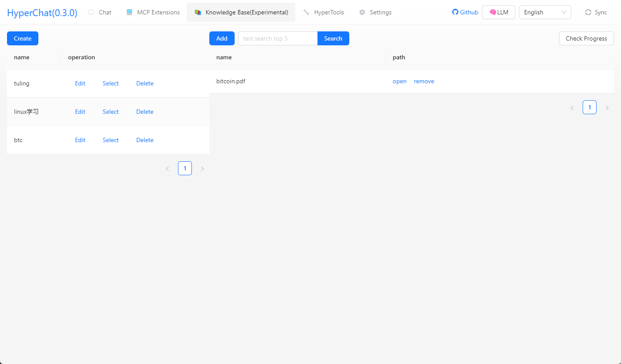The height and width of the screenshot is (364, 621).
Task: Switch to MCP Extensions tab
Action: pyautogui.click(x=153, y=12)
